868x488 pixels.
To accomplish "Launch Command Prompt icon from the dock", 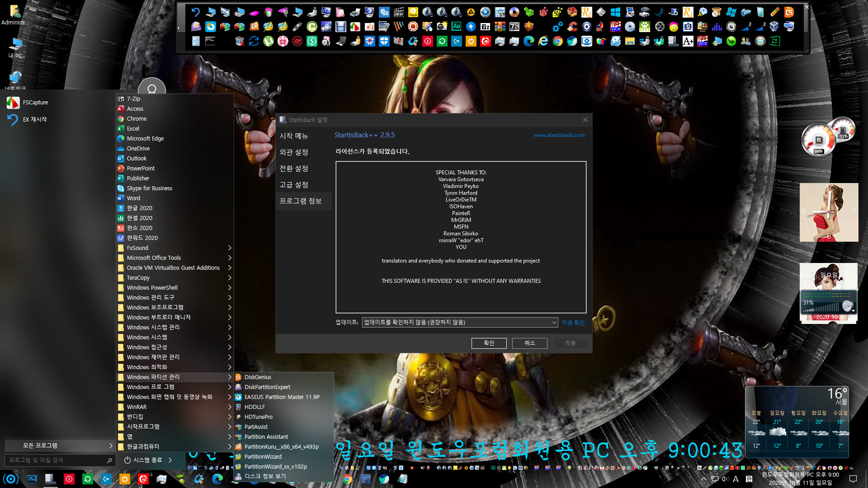I will (210, 41).
